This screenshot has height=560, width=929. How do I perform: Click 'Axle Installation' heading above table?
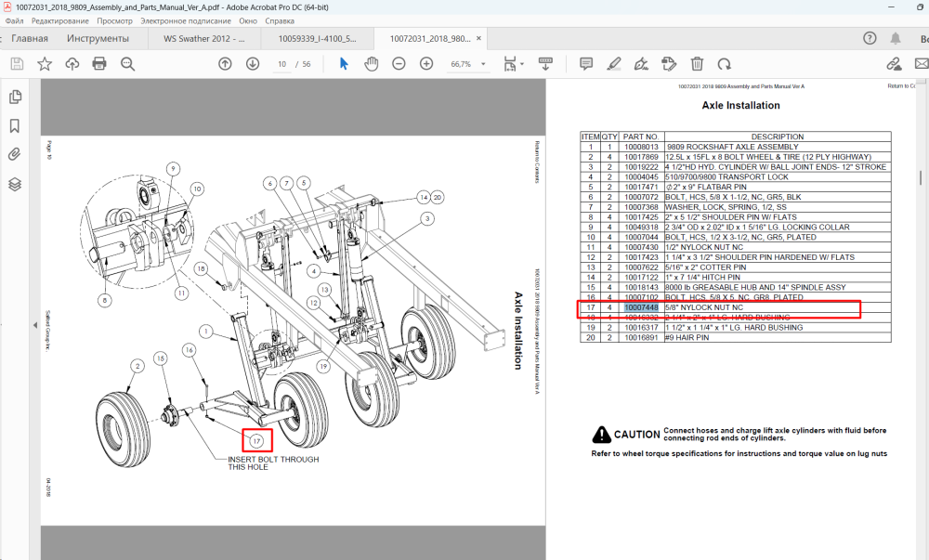click(x=740, y=105)
